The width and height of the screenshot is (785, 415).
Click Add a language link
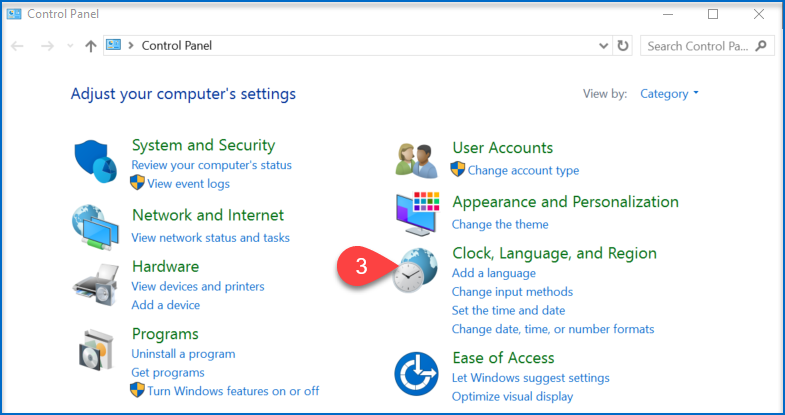pos(494,273)
